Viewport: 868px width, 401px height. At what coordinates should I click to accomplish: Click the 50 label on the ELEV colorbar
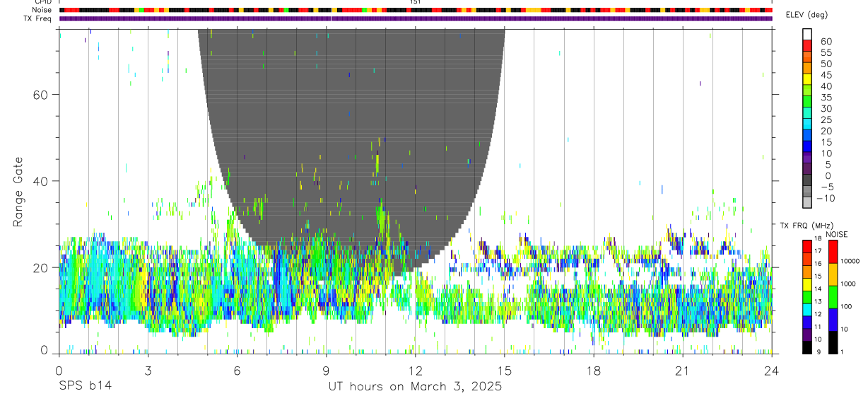826,64
